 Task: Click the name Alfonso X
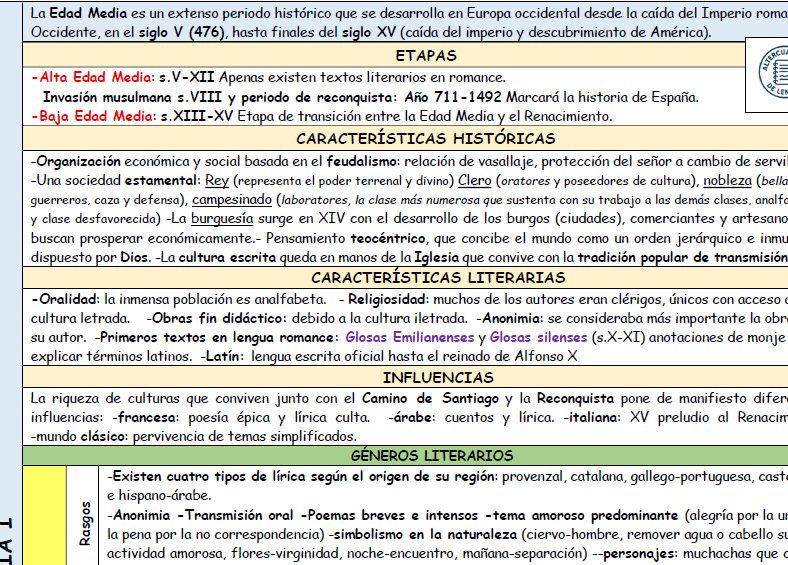546,356
